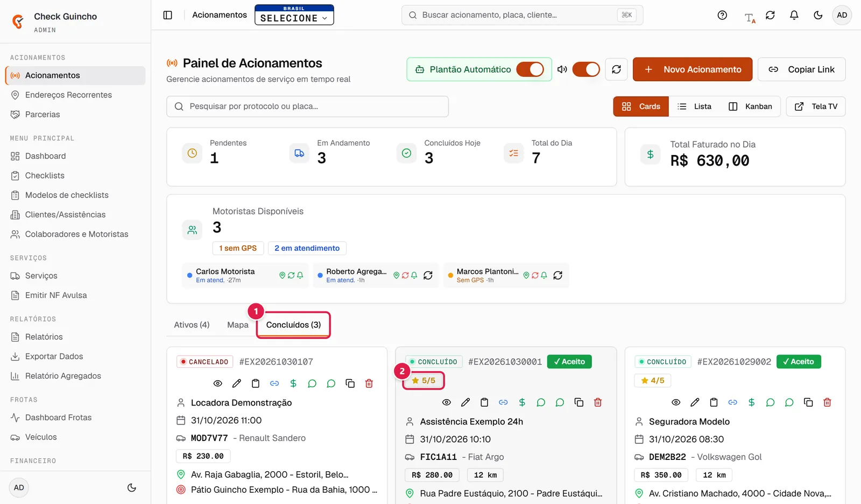This screenshot has width=861, height=504.
Task: Open Colaboradores e Motoristas sidebar item
Action: click(75, 234)
